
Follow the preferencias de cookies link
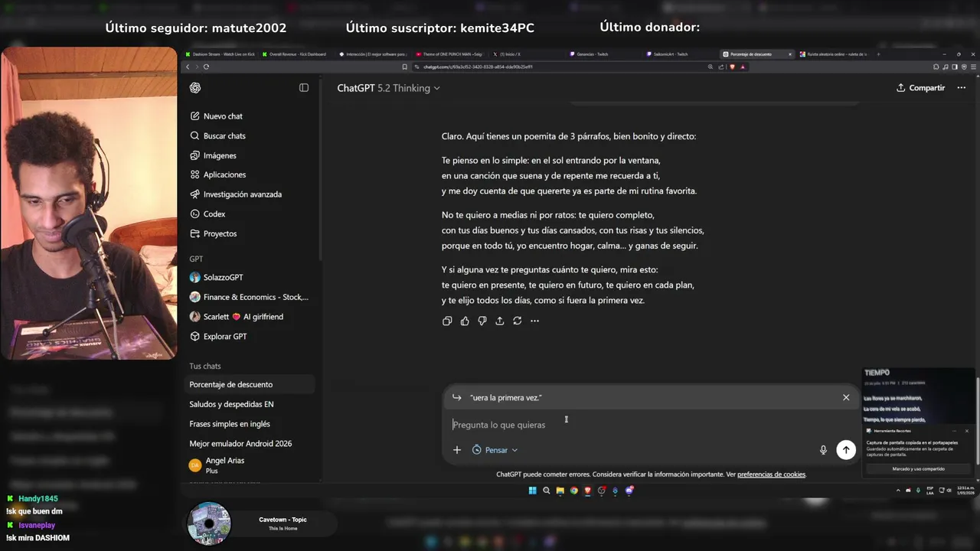pyautogui.click(x=771, y=474)
